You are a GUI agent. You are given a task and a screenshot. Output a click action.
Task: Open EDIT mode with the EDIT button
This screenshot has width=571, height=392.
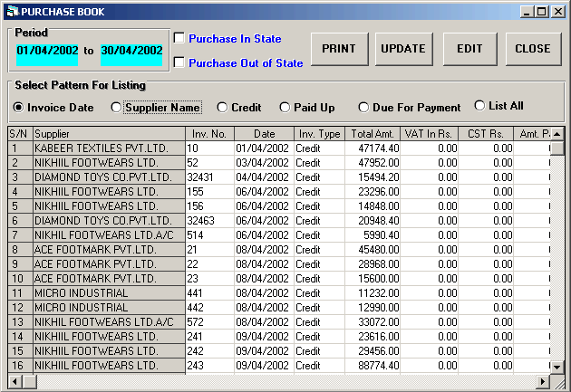(470, 49)
